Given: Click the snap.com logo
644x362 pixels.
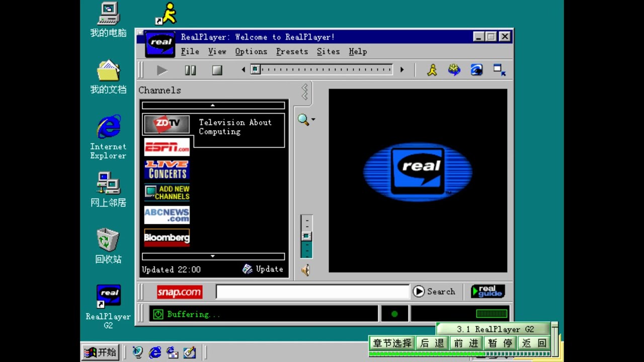Looking at the screenshot, I should click(180, 292).
